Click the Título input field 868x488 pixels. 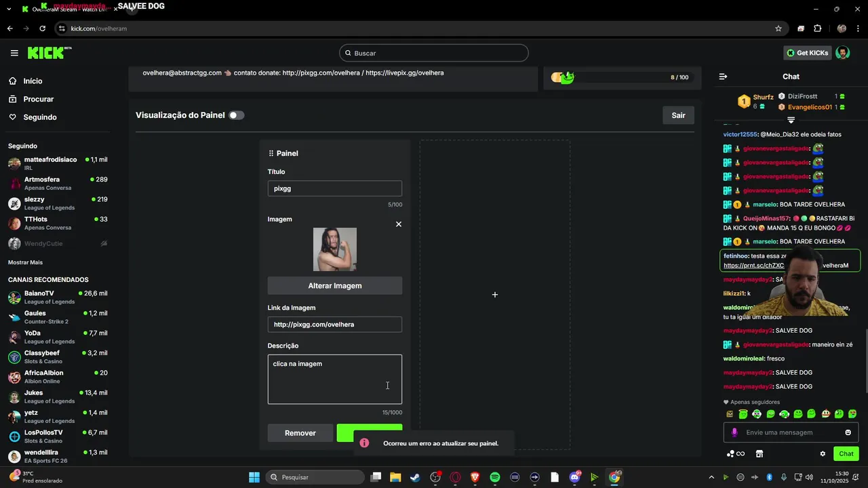pyautogui.click(x=335, y=188)
